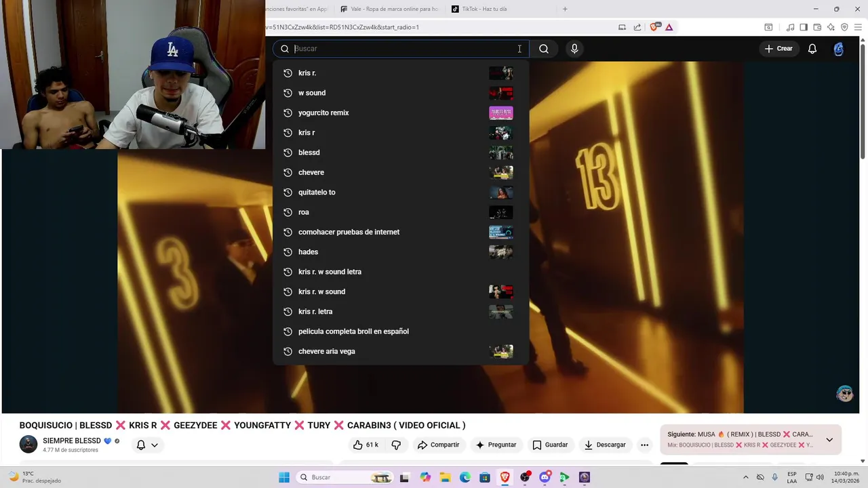Open Brave Wallet icon
The width and height of the screenshot is (868, 488).
tap(817, 27)
